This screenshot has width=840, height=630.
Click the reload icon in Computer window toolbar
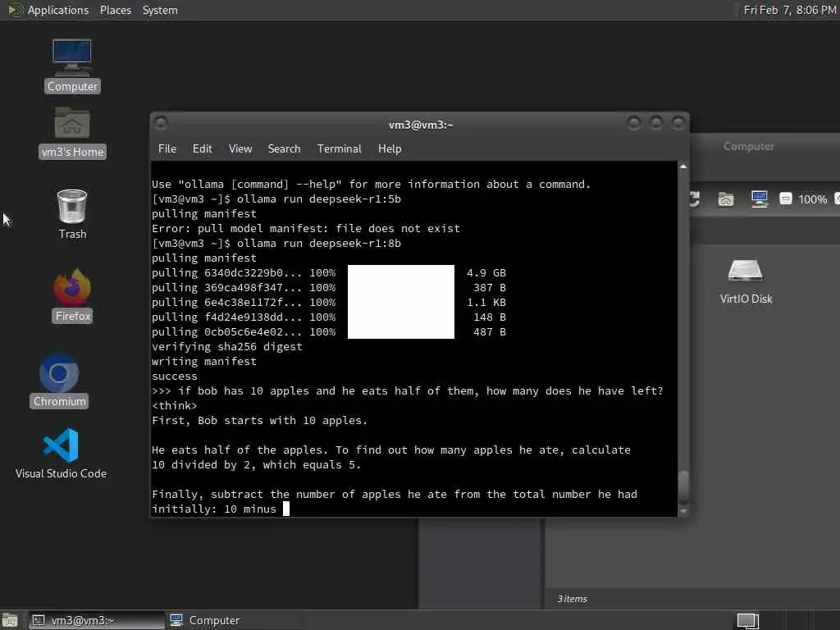coord(694,199)
